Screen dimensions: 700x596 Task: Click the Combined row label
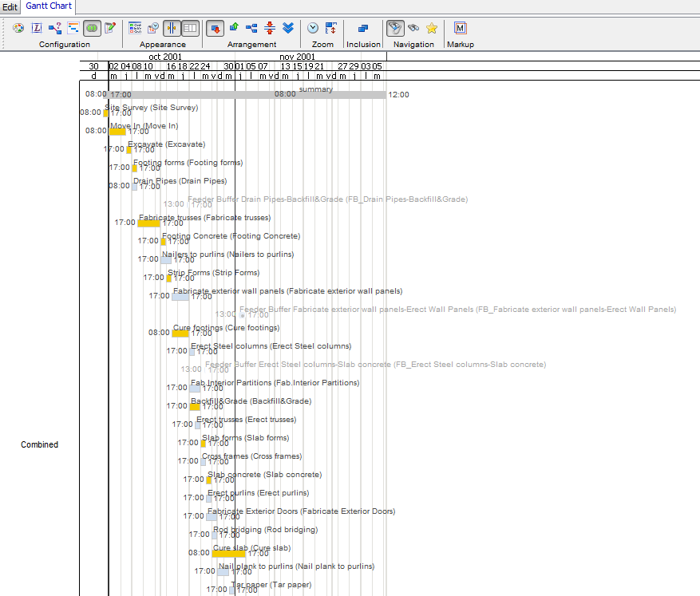tap(39, 444)
